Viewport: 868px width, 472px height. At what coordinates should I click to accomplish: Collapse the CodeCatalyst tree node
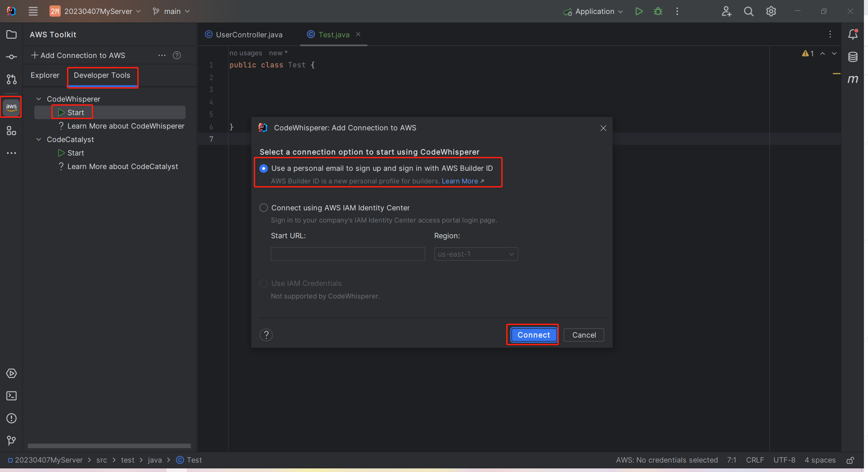coord(39,139)
